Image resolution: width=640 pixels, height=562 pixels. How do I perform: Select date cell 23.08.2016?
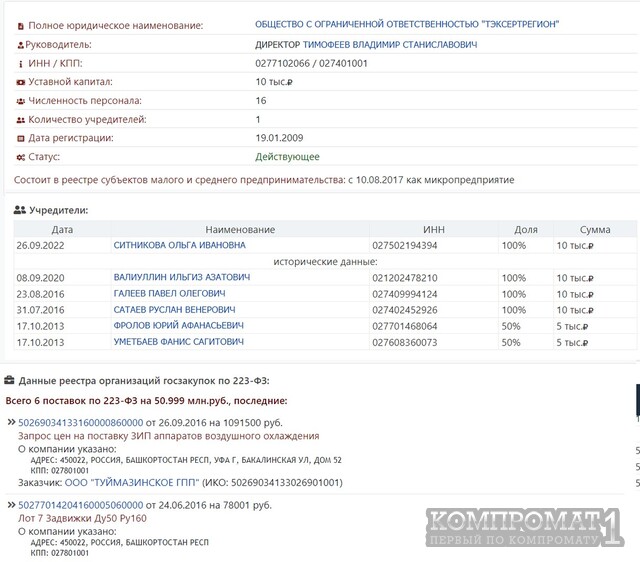tap(40, 294)
